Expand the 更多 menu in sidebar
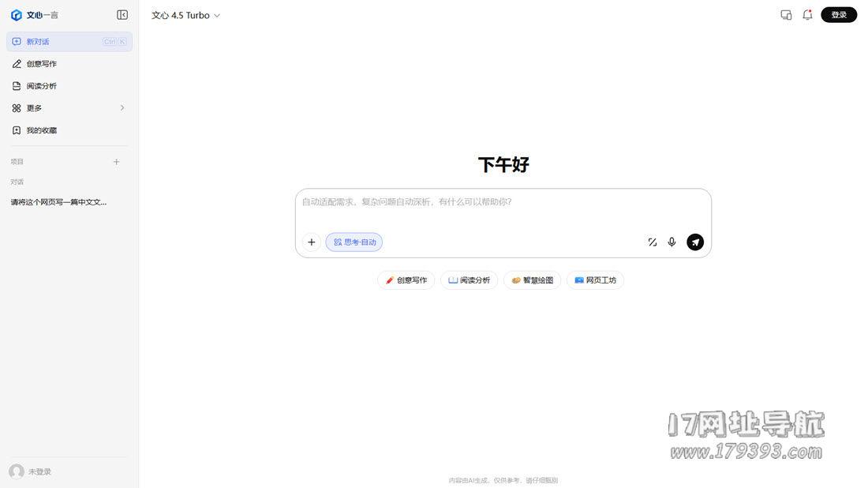 click(69, 108)
